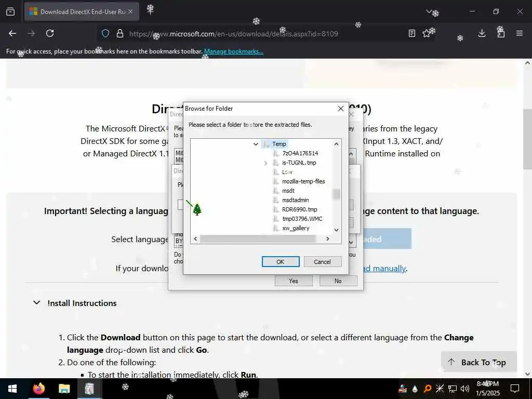532x399 pixels.
Task: List all tabs dropdown arrow
Action: coord(429,11)
